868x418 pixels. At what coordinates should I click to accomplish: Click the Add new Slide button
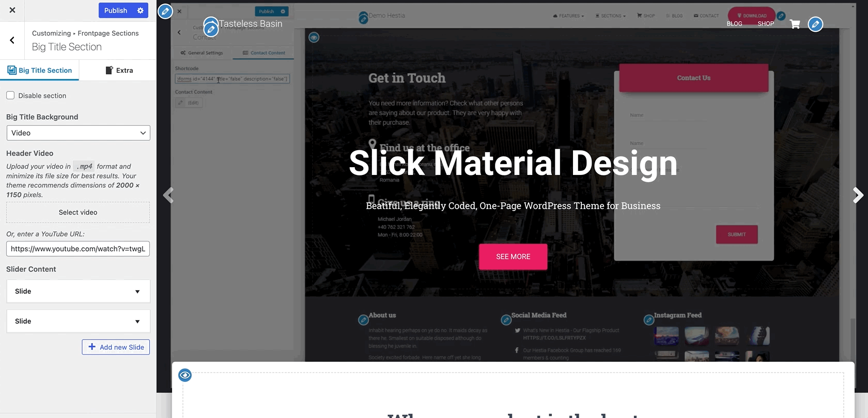[x=116, y=347]
